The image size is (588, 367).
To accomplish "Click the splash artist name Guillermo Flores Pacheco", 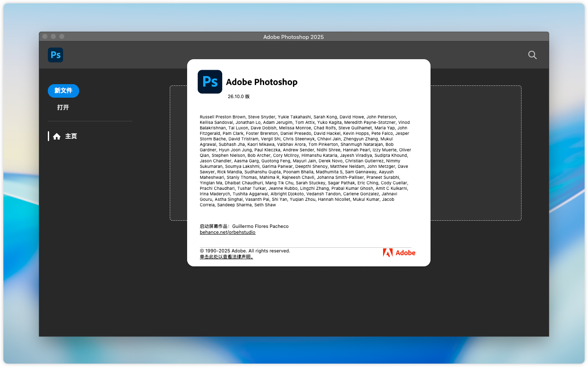I will (260, 226).
